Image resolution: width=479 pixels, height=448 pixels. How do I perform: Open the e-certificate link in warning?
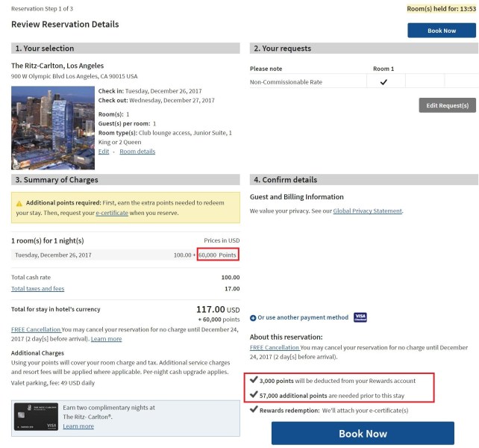point(112,213)
